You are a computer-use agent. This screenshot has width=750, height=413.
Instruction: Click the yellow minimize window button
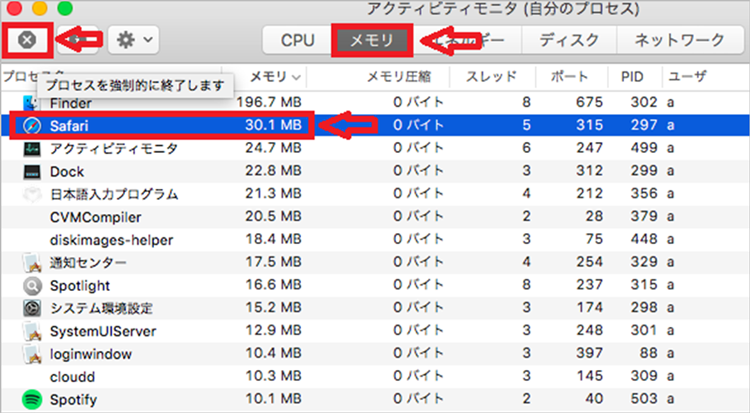(39, 8)
